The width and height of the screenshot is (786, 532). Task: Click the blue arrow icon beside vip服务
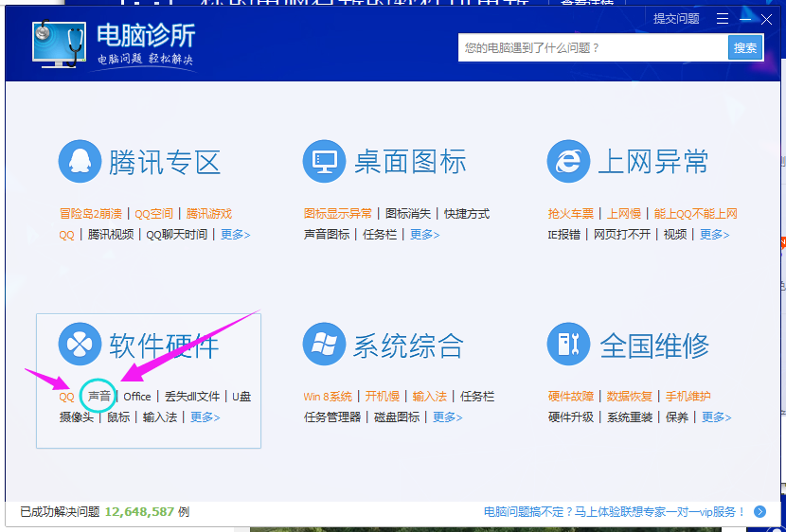coord(759,512)
